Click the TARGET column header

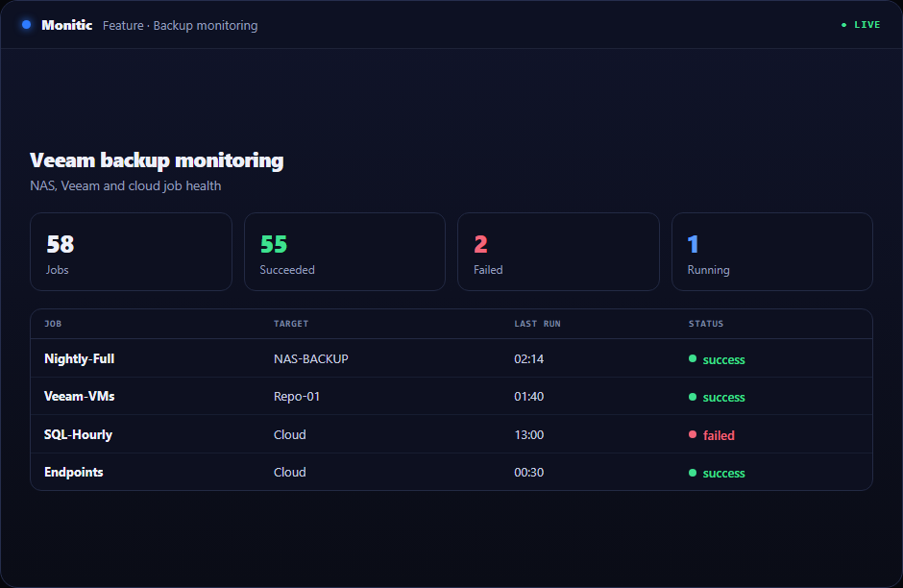pos(291,324)
